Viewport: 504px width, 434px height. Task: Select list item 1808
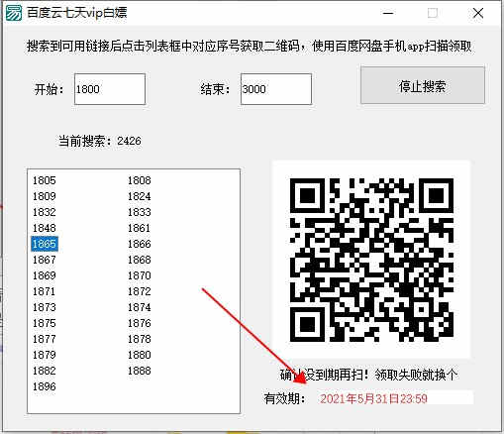(140, 180)
